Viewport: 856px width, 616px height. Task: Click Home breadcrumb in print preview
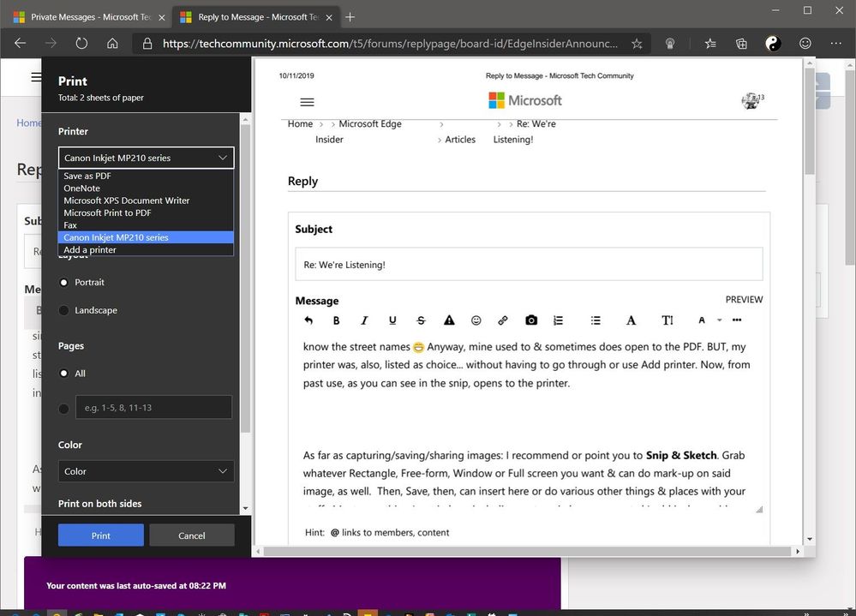pos(300,124)
